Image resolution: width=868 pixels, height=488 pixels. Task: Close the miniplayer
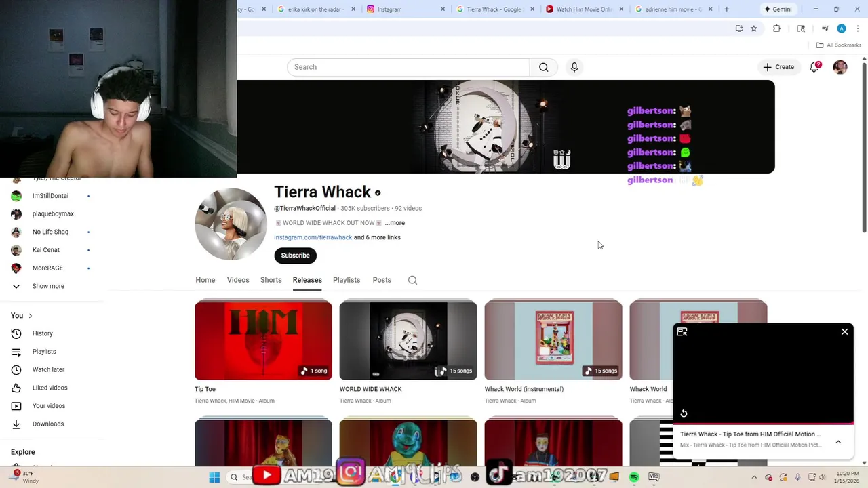[x=844, y=332]
